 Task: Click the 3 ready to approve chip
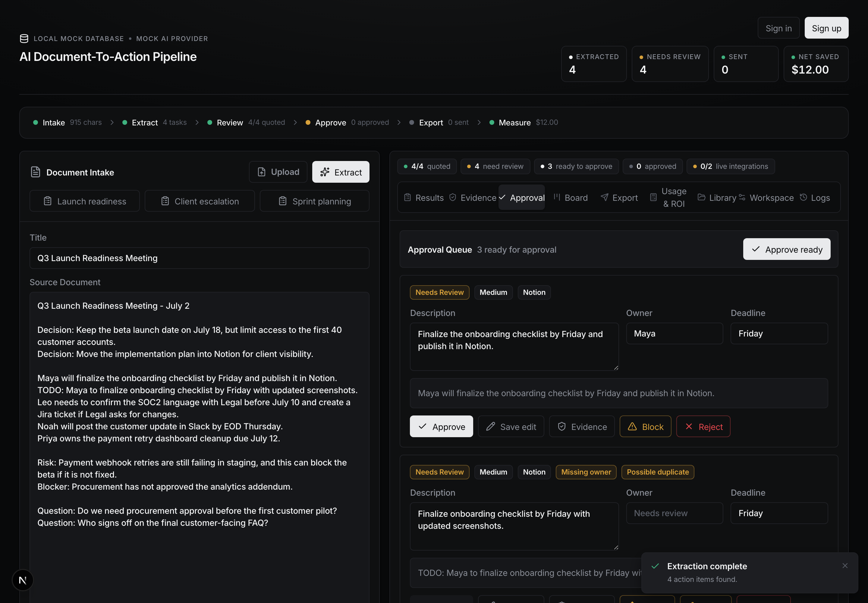click(x=576, y=166)
